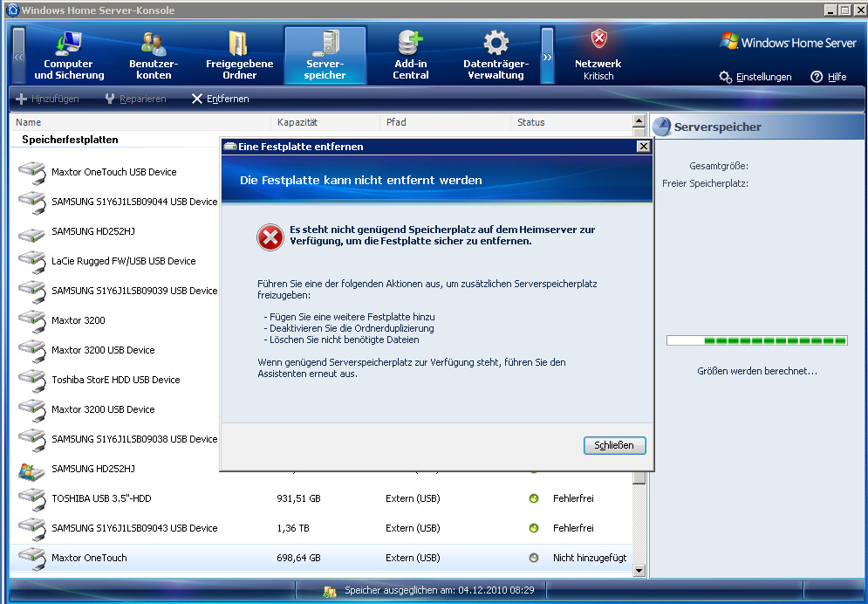Image resolution: width=868 pixels, height=604 pixels.
Task: Click "Fügen Sie eine weitere Festplatte hinzu" text
Action: click(352, 317)
